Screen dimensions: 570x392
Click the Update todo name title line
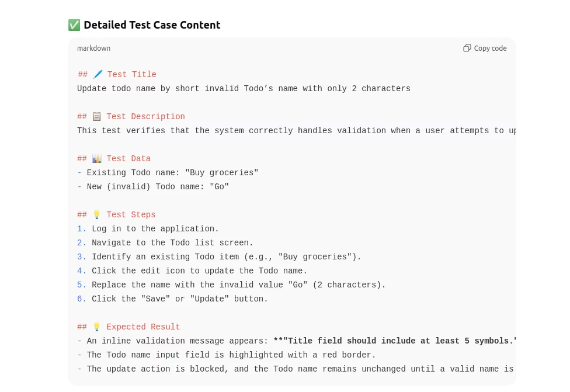click(244, 89)
